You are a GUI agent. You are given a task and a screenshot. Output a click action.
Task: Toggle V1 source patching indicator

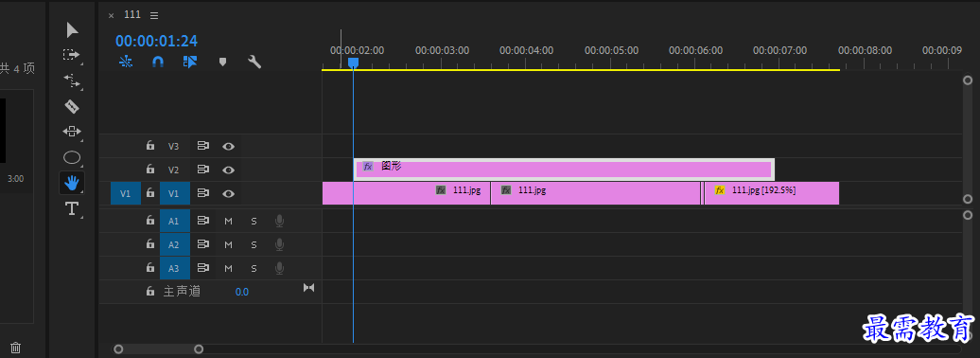(x=126, y=193)
